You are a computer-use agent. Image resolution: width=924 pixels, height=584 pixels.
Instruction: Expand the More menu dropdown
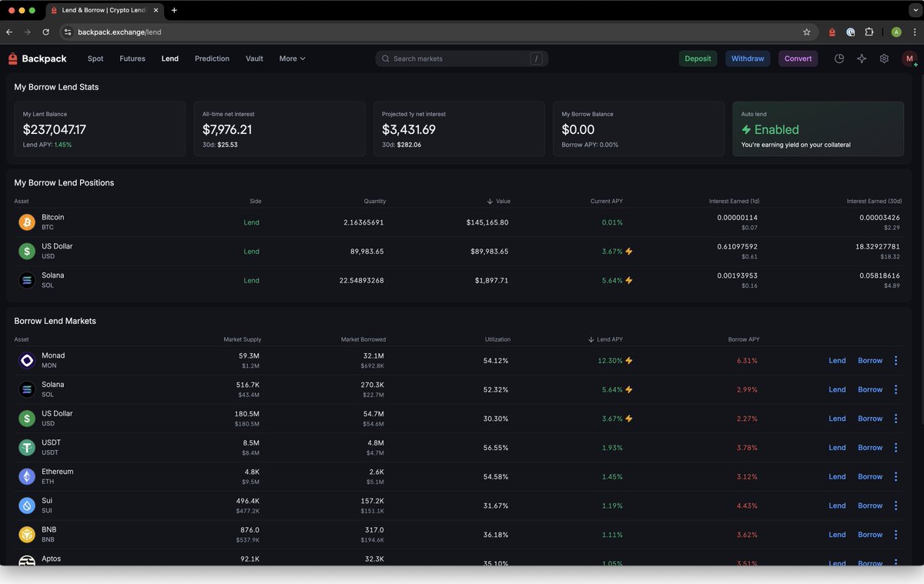click(293, 58)
